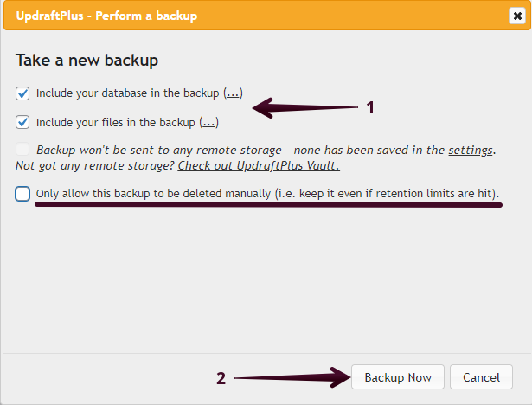This screenshot has height=405, width=532.
Task: Enable the manual deletion only checkbox
Action: click(x=22, y=193)
